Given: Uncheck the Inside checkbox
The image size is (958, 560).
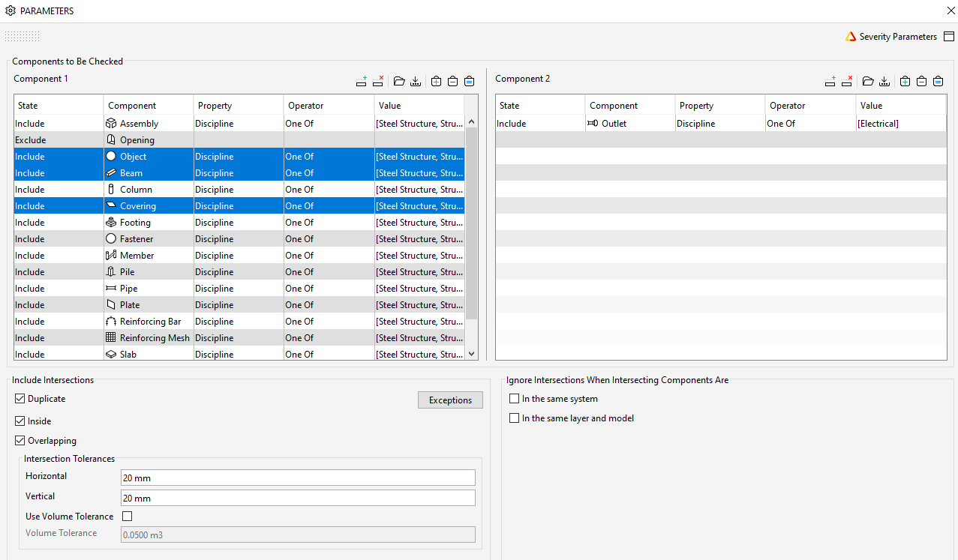Looking at the screenshot, I should pyautogui.click(x=20, y=421).
